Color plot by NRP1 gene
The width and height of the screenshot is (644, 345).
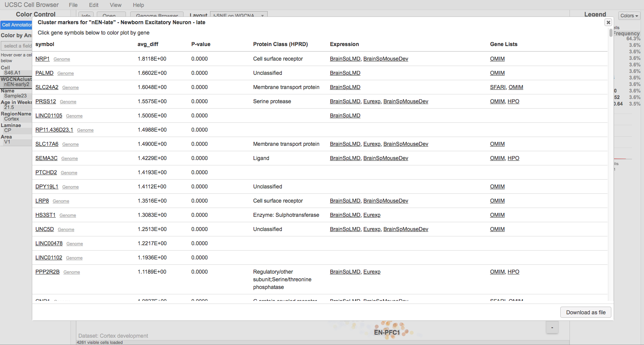pos(42,59)
